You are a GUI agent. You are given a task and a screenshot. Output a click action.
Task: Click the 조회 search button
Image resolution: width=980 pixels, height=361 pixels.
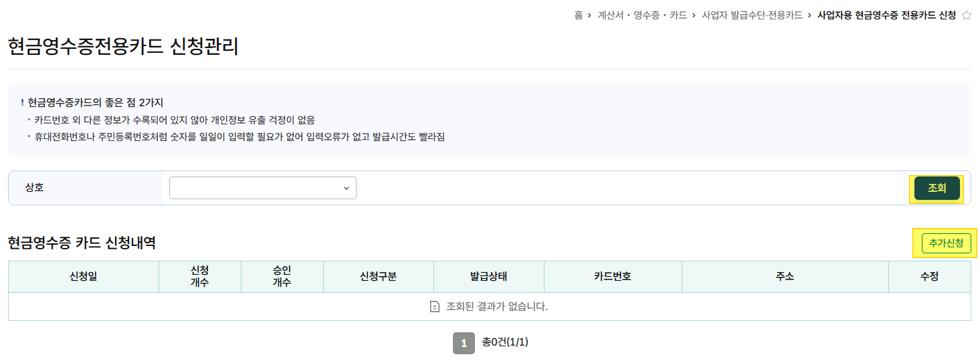(937, 189)
